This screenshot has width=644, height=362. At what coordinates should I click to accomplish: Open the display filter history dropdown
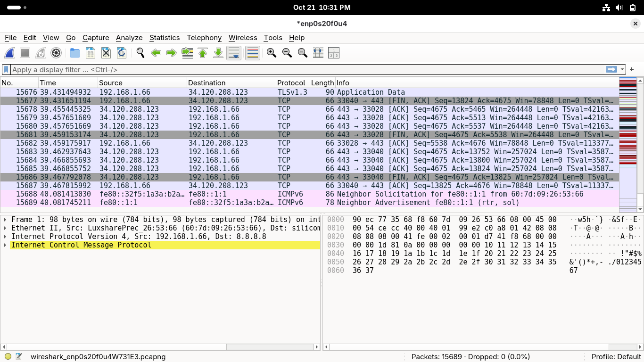[x=622, y=70]
